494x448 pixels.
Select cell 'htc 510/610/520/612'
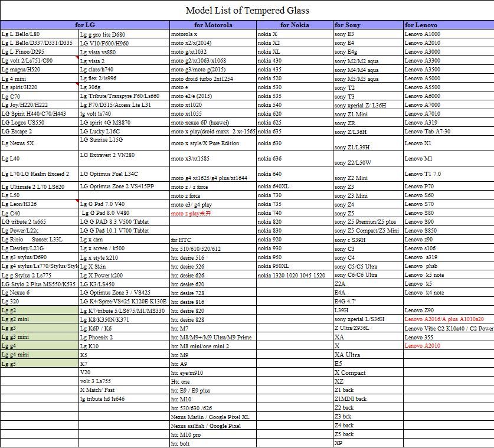(213, 248)
